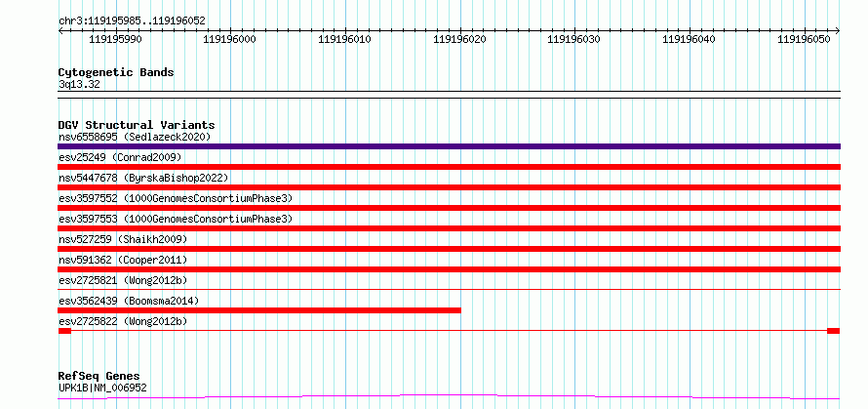Select the red nsv527259 variant bar
868x409 pixels.
click(449, 249)
